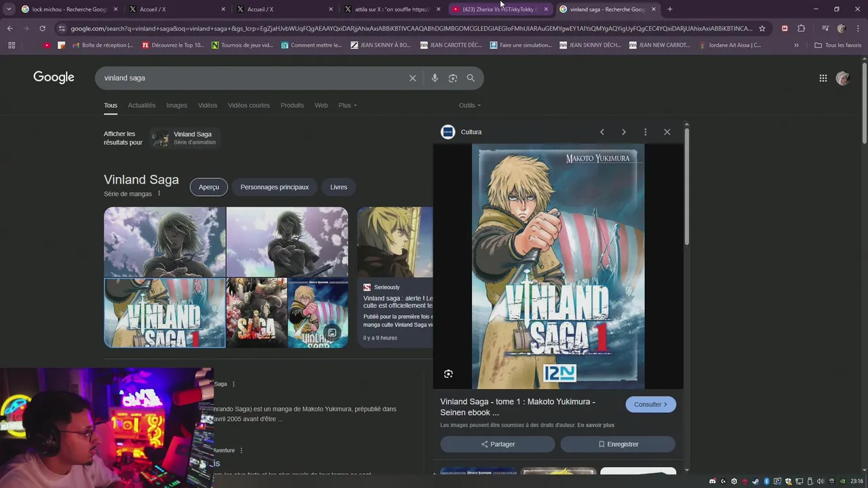Click the page vertical scrollbar
Screen dimensions: 868x488
[x=865, y=103]
